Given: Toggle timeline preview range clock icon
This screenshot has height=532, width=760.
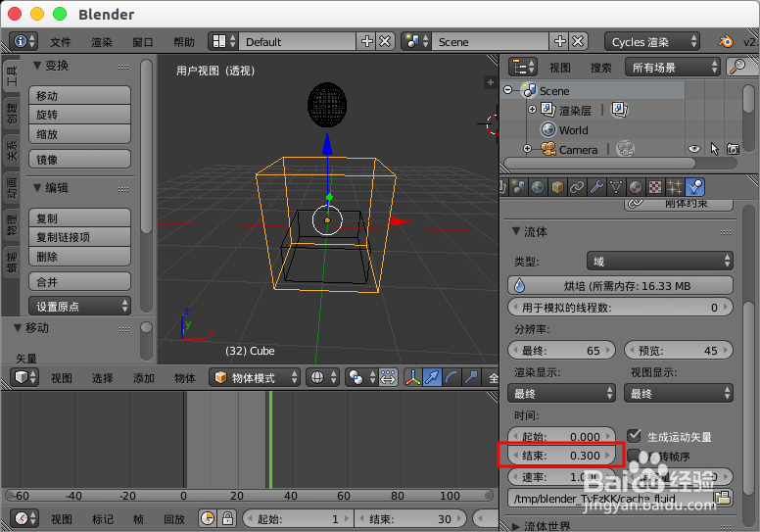Looking at the screenshot, I should [x=208, y=518].
